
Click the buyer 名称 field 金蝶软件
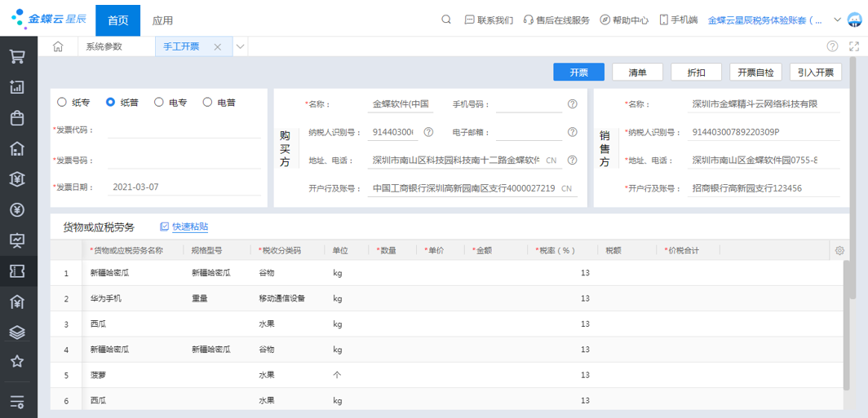point(401,104)
